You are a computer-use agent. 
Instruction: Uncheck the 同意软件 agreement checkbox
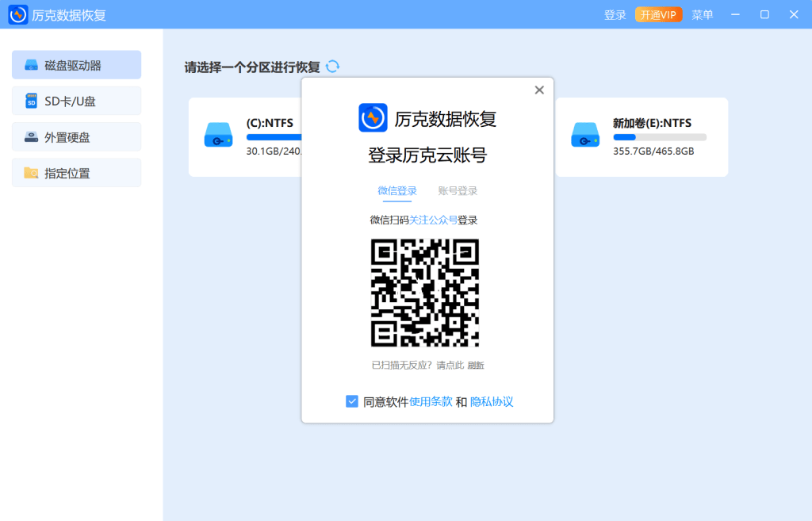(351, 401)
